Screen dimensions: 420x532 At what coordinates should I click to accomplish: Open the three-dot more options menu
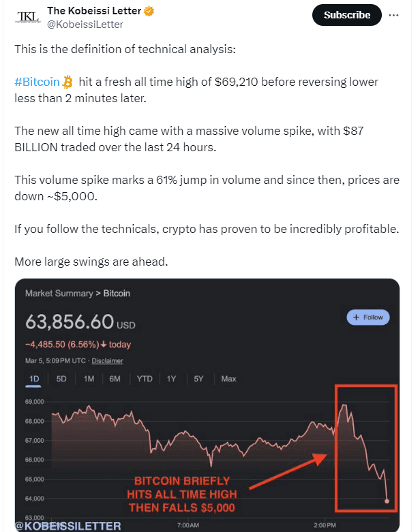(393, 15)
